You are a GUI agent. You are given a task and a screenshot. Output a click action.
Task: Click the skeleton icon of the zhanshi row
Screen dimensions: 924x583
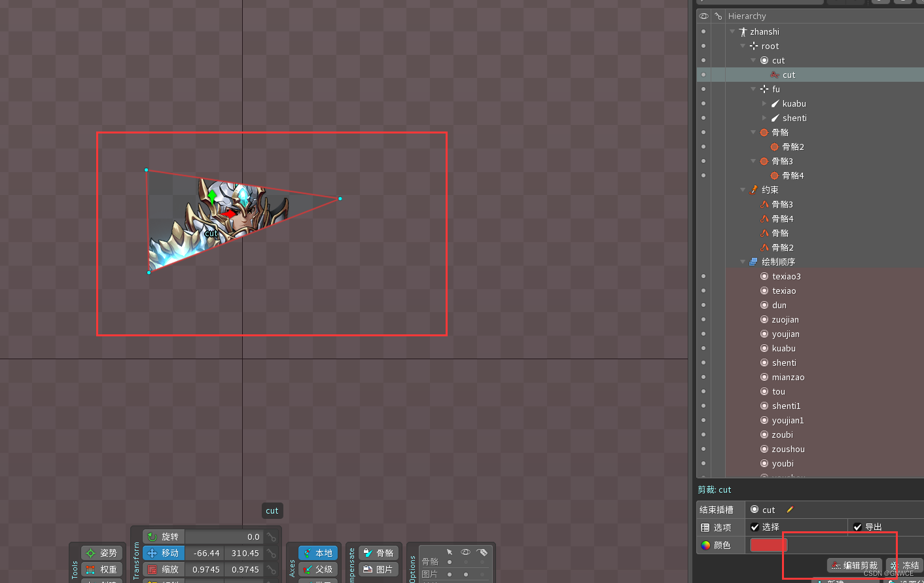743,31
